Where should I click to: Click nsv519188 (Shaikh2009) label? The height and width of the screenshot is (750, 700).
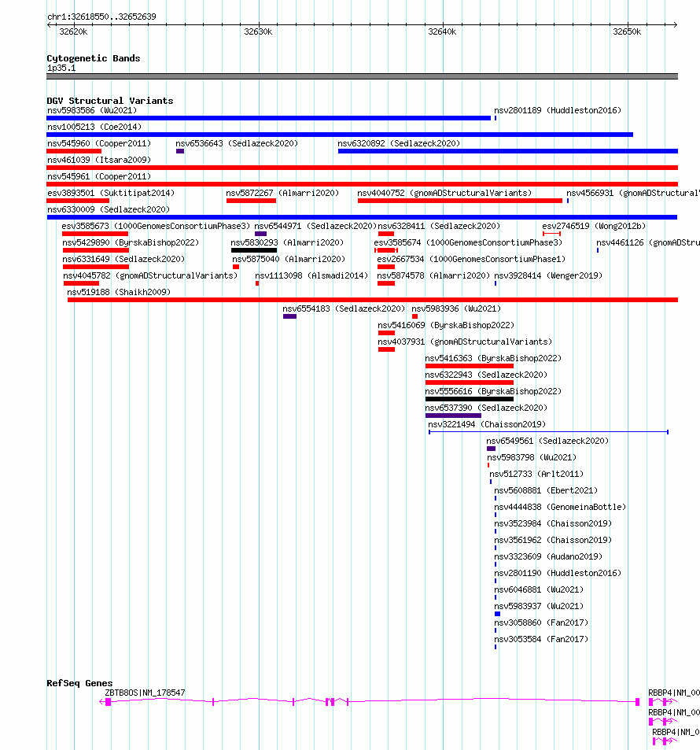119,292
